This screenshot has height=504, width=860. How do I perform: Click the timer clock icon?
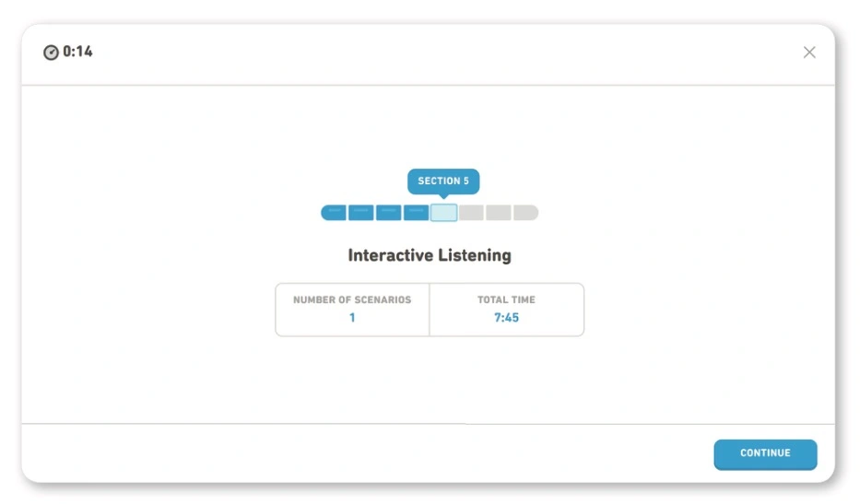tap(51, 53)
